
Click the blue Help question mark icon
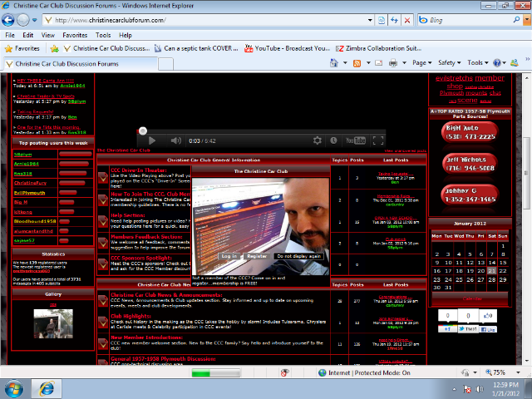(497, 63)
